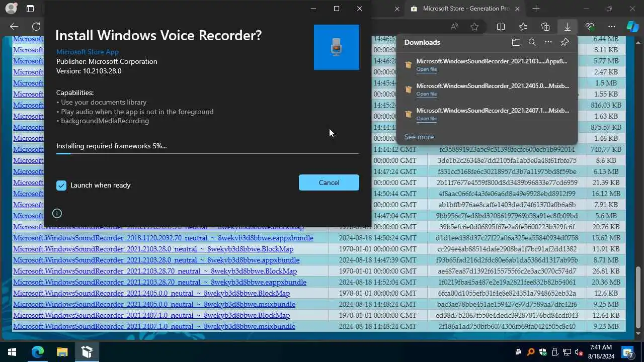
Task: Open the Favorites list icon
Action: pyautogui.click(x=523, y=27)
